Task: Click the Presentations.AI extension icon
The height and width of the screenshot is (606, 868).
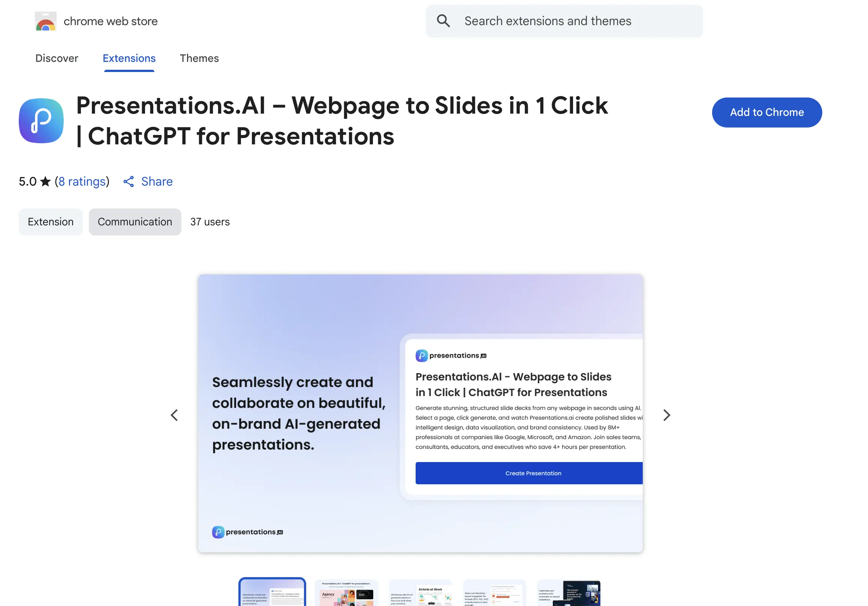Action: pyautogui.click(x=41, y=121)
